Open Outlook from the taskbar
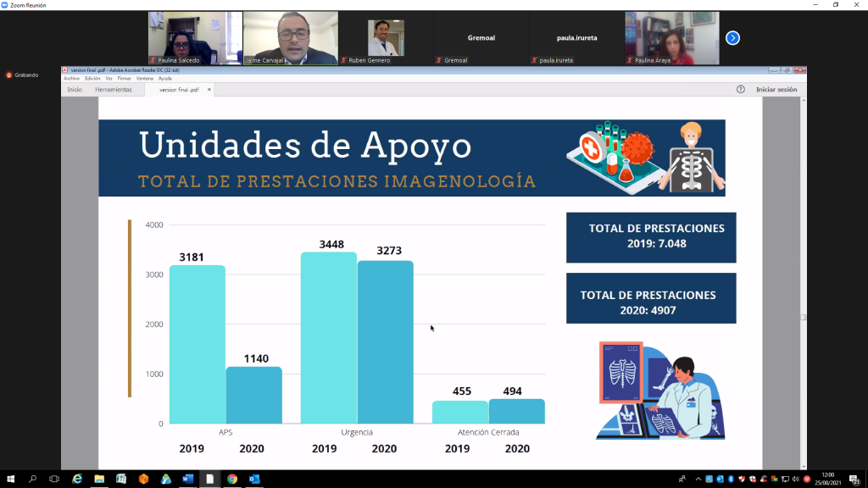Image resolution: width=868 pixels, height=488 pixels. tap(254, 479)
